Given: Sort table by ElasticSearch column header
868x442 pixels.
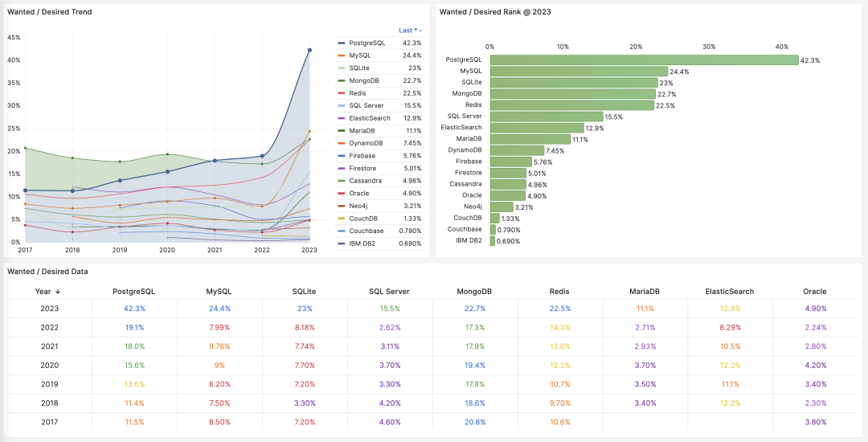Looking at the screenshot, I should click(729, 292).
